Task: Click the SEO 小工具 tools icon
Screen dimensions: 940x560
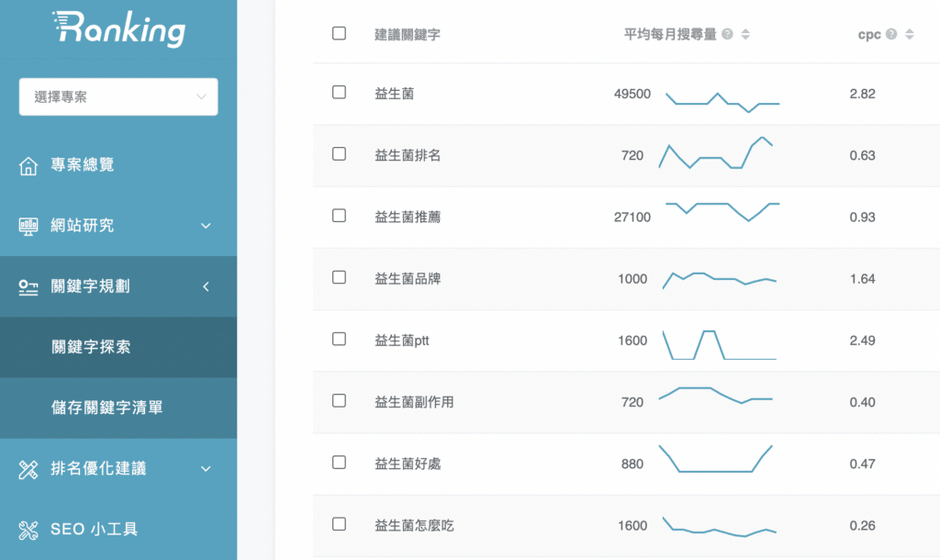Action: tap(28, 530)
